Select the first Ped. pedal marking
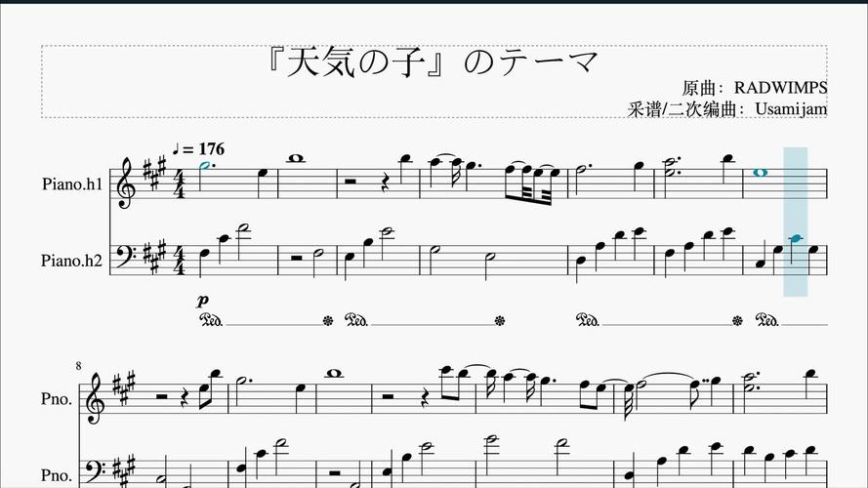The image size is (868, 488). point(211,320)
